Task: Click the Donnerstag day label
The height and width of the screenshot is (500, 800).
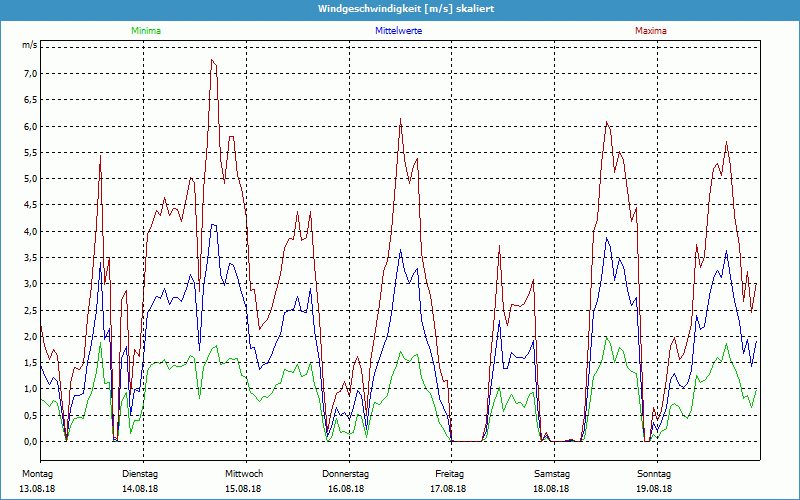Action: [345, 474]
